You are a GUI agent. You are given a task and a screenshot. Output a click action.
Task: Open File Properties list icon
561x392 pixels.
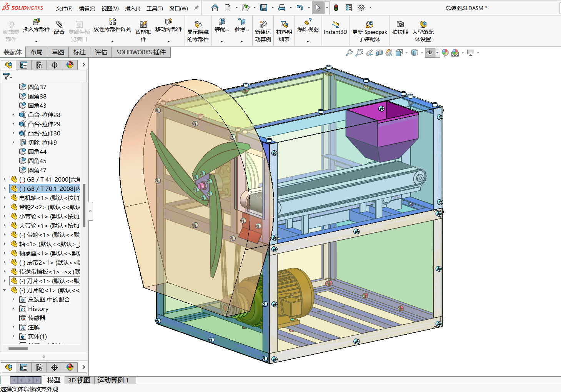(x=349, y=8)
